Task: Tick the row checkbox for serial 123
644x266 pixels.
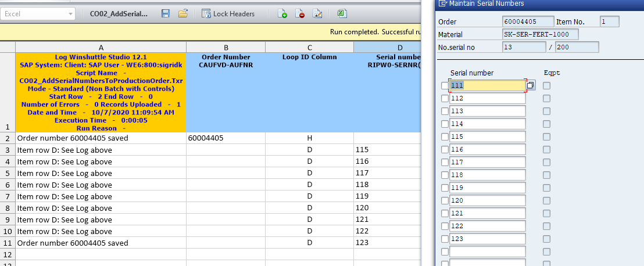Action: [445, 239]
